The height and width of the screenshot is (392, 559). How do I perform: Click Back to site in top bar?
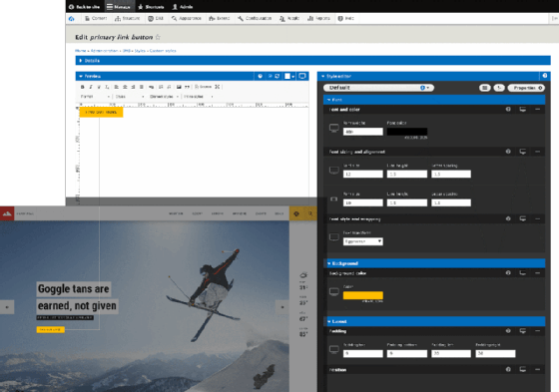(85, 7)
